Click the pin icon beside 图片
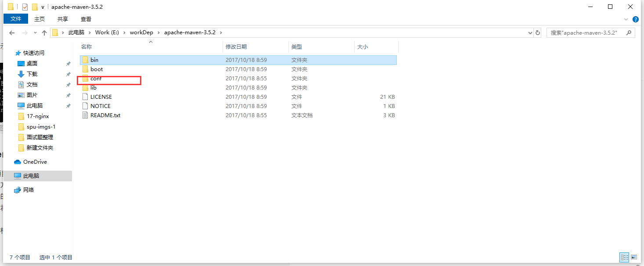Viewport: 644px width, 266px height. pos(68,95)
